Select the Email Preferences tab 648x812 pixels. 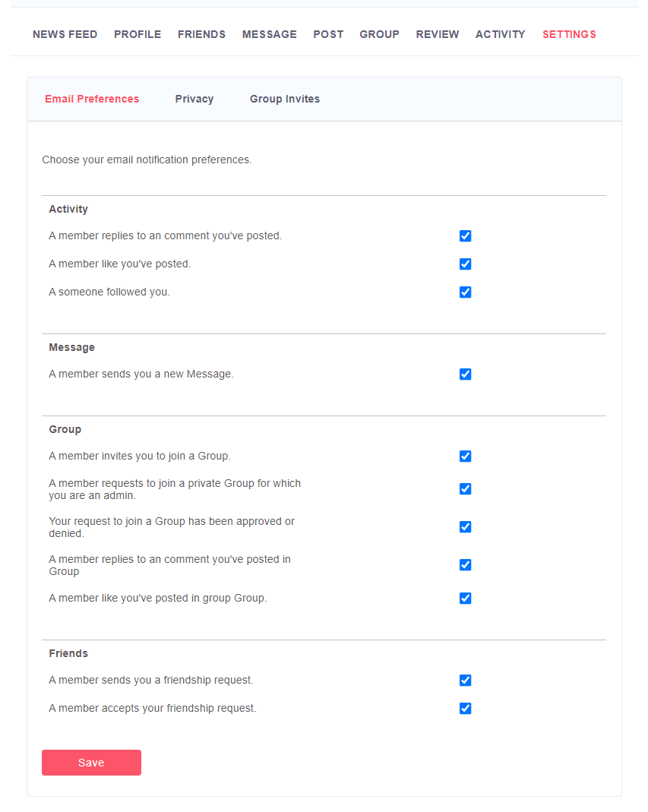(92, 99)
